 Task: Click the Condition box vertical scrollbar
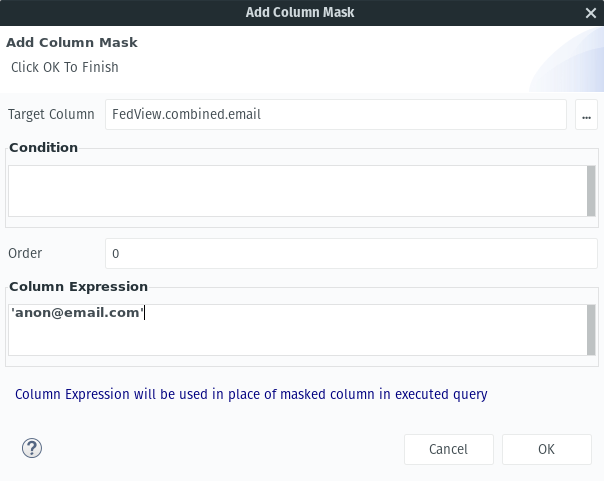591,191
